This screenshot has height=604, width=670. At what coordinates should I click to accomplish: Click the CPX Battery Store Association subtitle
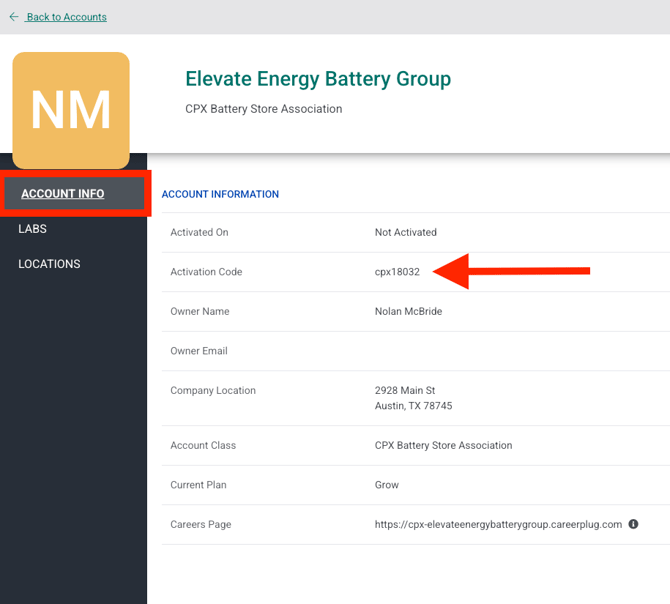[x=264, y=109]
